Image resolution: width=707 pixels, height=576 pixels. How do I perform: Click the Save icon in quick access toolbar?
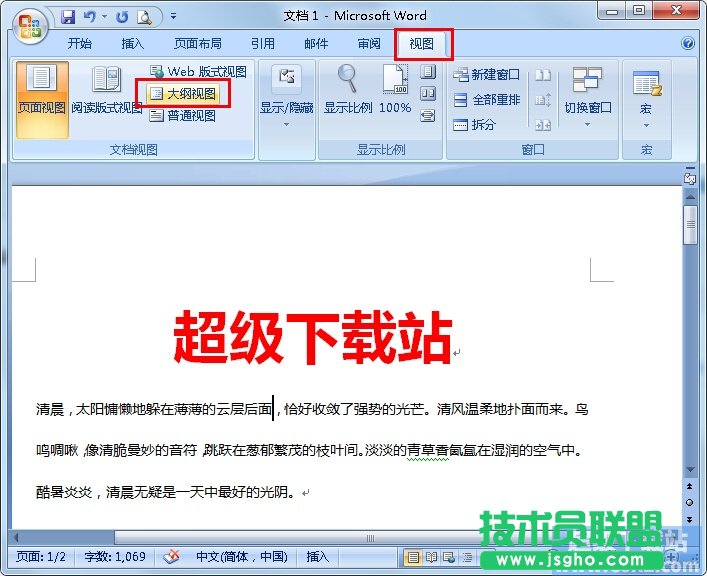click(68, 17)
